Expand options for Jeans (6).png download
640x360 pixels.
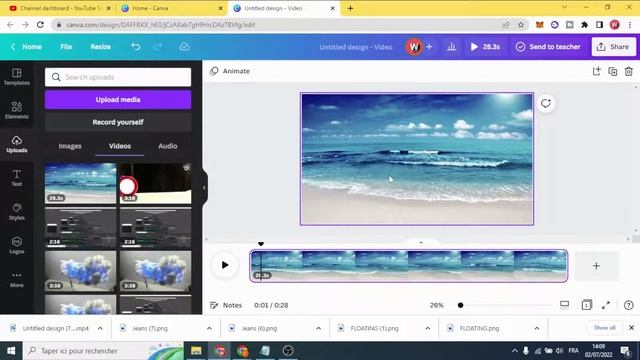(318, 328)
